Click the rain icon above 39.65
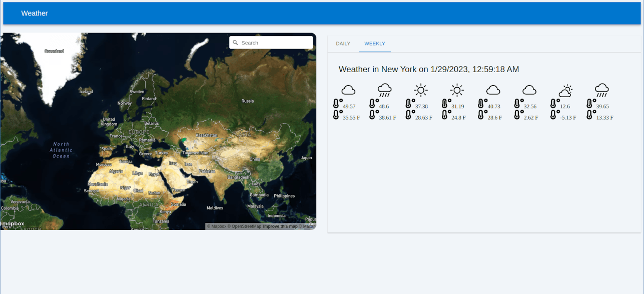The height and width of the screenshot is (294, 644). [x=602, y=90]
